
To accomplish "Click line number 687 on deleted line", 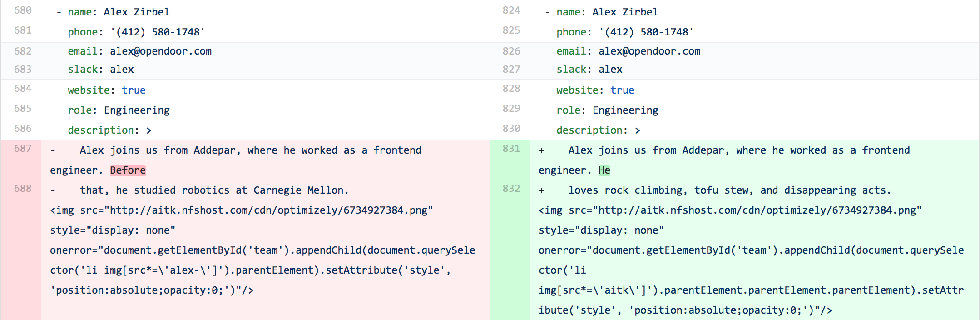I will tap(23, 149).
